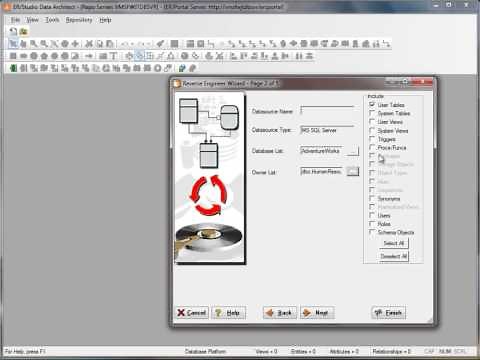
Task: Click 'Entities = 0' status entry
Action: (303, 351)
